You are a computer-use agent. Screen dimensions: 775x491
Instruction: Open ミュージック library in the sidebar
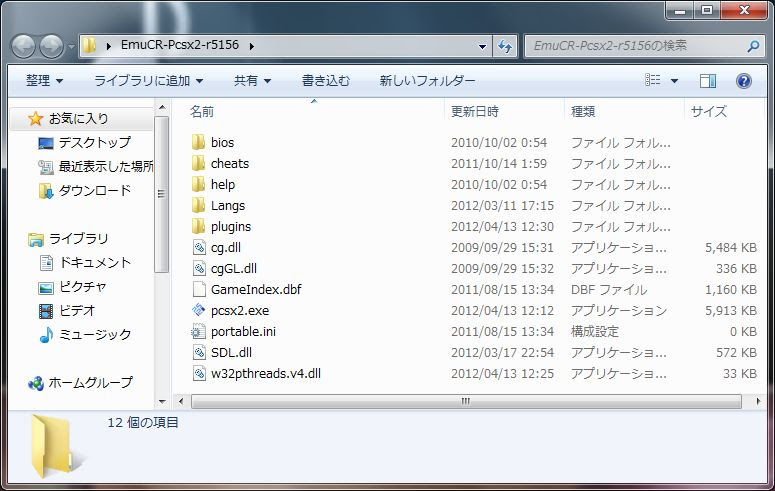(94, 334)
